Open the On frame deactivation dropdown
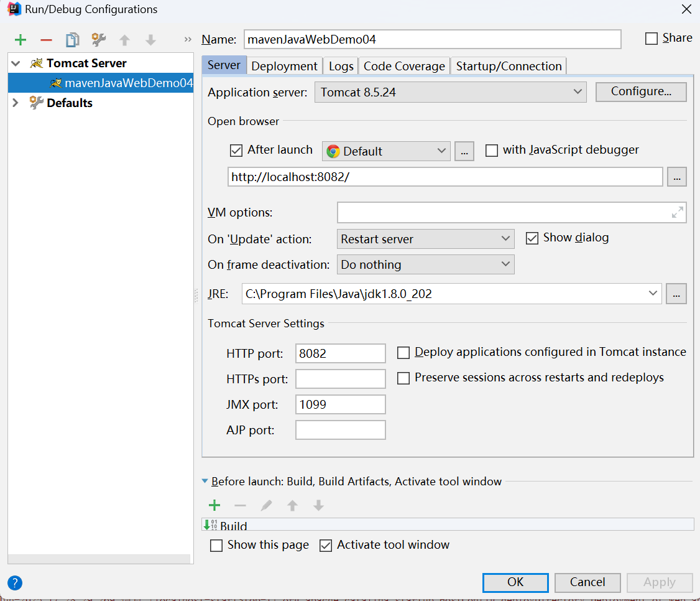The width and height of the screenshot is (700, 601). click(425, 264)
